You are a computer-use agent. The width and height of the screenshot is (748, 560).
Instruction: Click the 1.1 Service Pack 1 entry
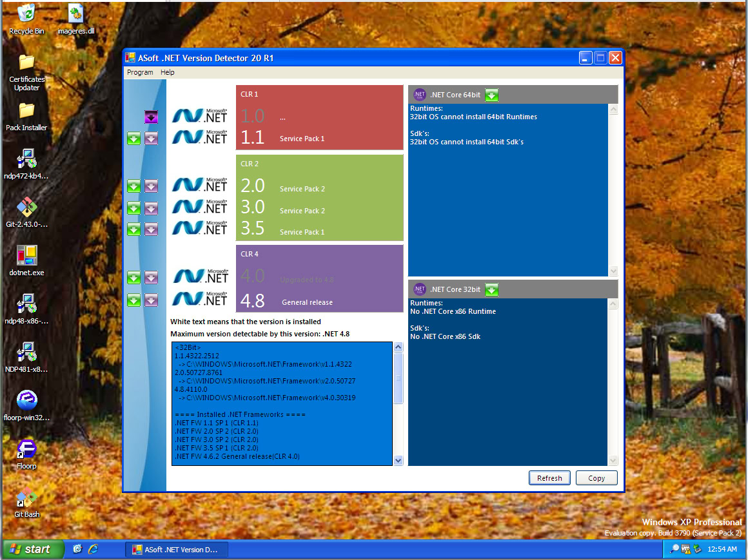pos(282,137)
